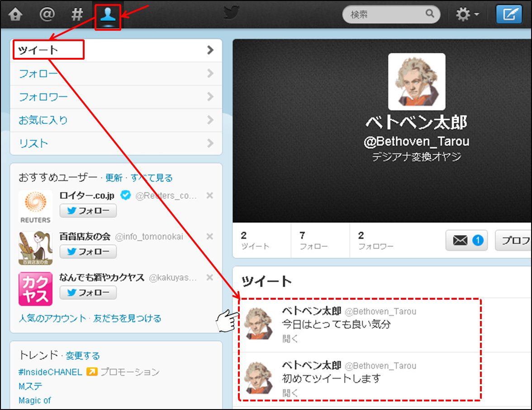The height and width of the screenshot is (410, 532).
Task: Click the Beethoven profile avatar picture
Action: (417, 82)
